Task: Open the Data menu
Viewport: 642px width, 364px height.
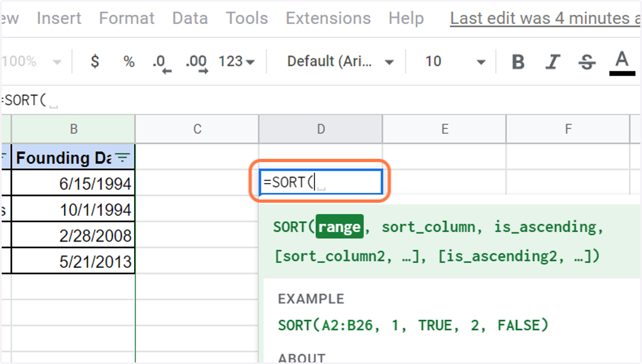Action: click(190, 18)
